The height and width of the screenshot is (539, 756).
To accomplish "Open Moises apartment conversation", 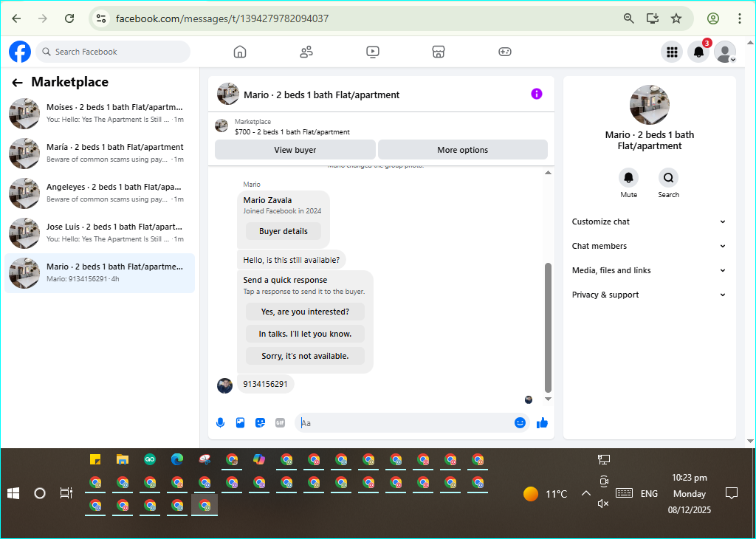I will [100, 113].
